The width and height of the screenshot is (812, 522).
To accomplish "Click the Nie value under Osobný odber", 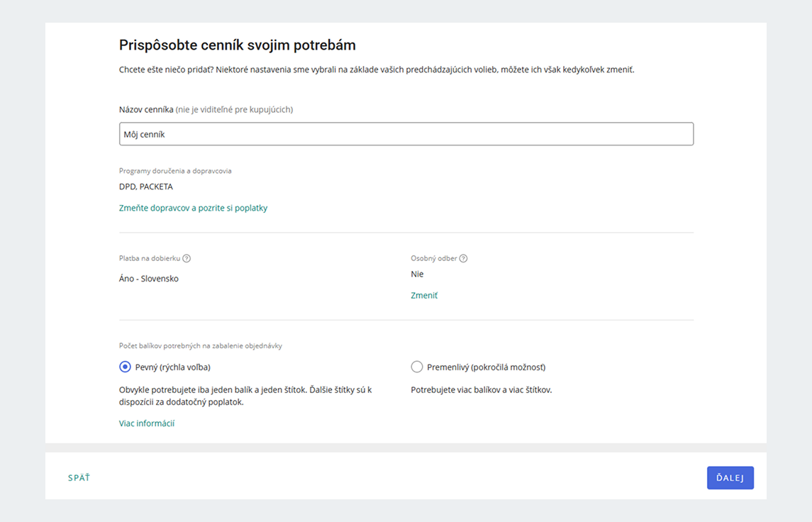I will [417, 274].
